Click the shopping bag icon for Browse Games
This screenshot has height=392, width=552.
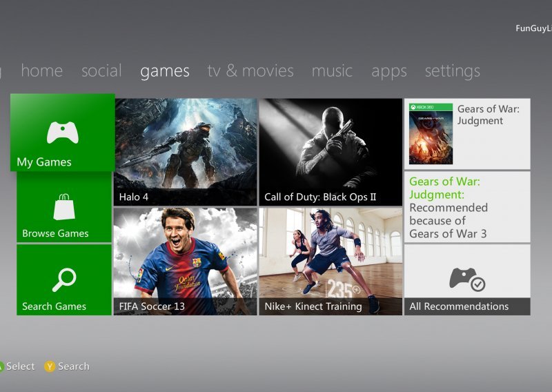64,207
